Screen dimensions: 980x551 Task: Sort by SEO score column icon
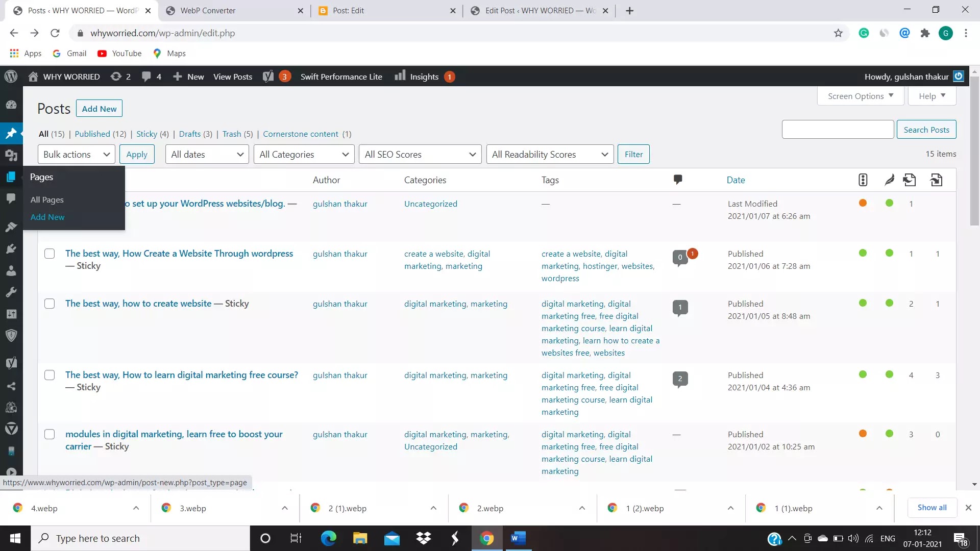click(863, 180)
